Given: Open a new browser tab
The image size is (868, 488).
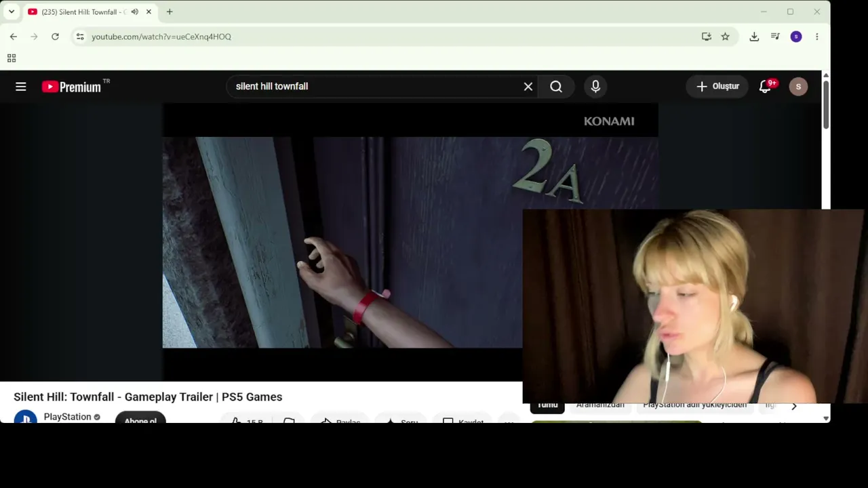Looking at the screenshot, I should click(x=170, y=12).
